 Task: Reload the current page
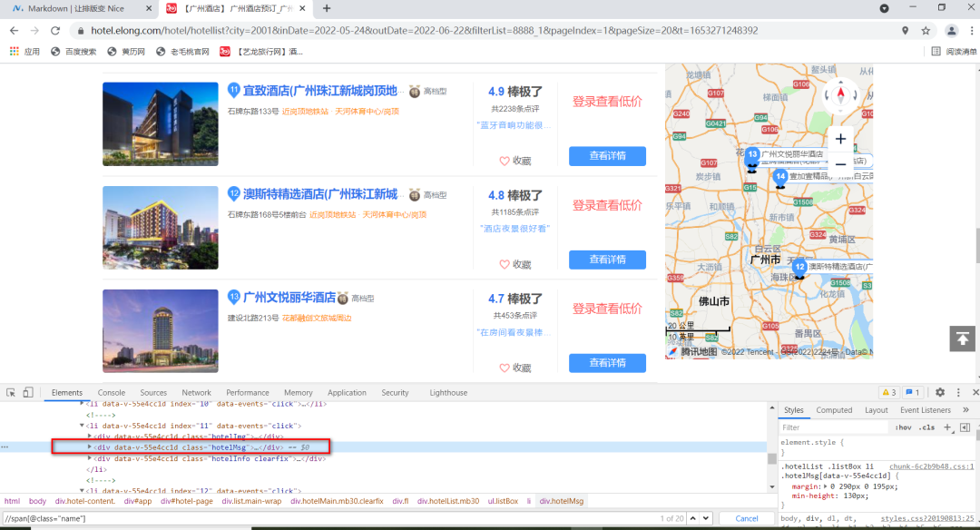tap(55, 31)
